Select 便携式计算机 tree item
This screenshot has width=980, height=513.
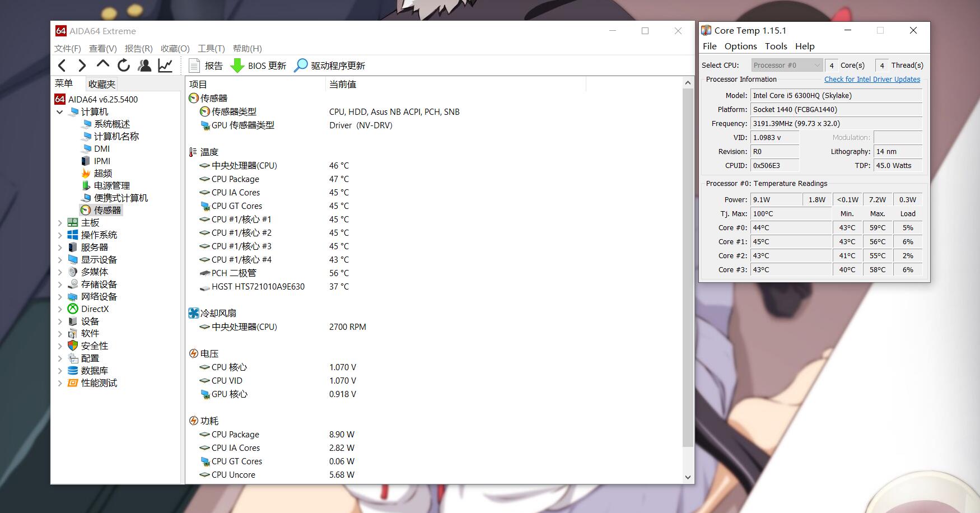[120, 198]
